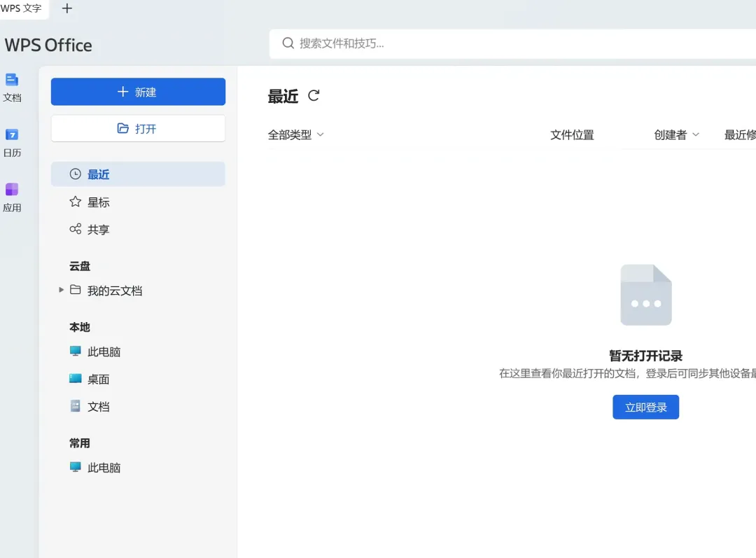Open a new tab with plus button

pyautogui.click(x=67, y=8)
